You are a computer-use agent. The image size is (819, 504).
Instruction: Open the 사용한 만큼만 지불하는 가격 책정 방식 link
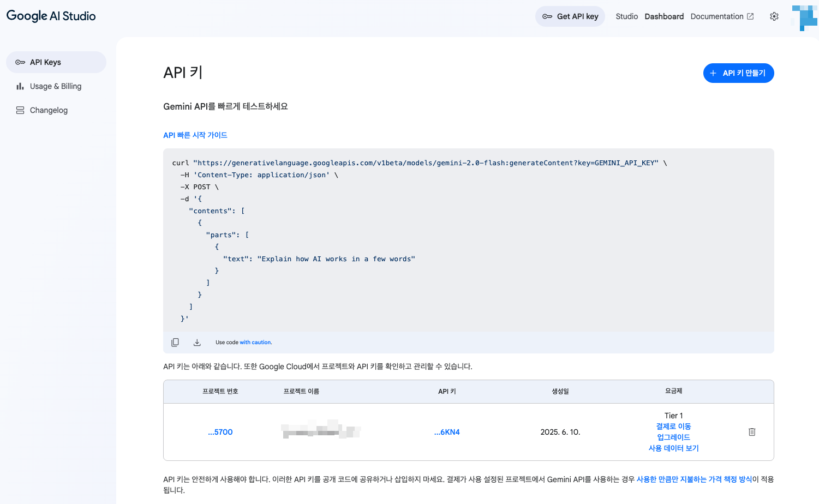click(694, 479)
